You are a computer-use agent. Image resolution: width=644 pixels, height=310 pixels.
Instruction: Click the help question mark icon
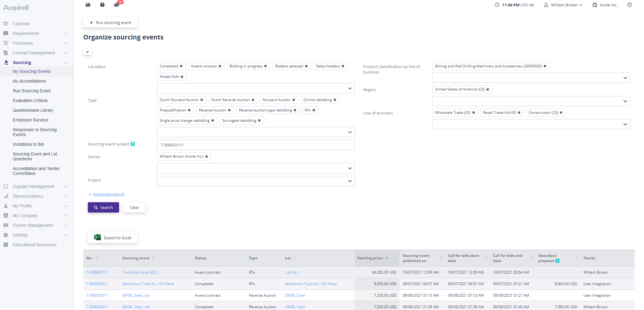pyautogui.click(x=102, y=5)
